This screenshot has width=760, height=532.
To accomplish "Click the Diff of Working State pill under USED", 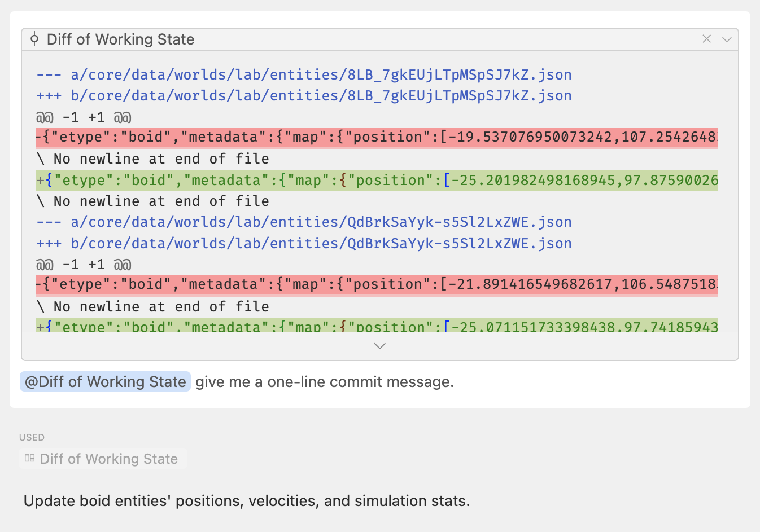I will 103,458.
